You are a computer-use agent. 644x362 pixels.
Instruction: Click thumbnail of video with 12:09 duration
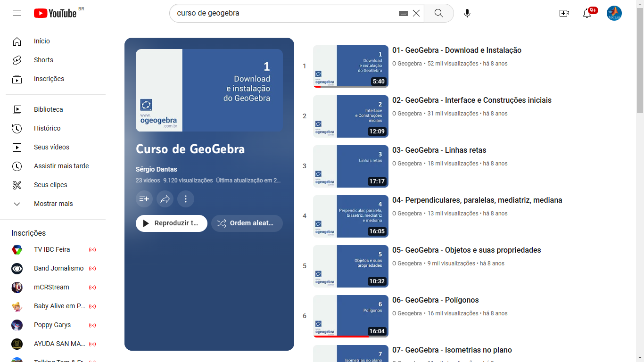[351, 116]
